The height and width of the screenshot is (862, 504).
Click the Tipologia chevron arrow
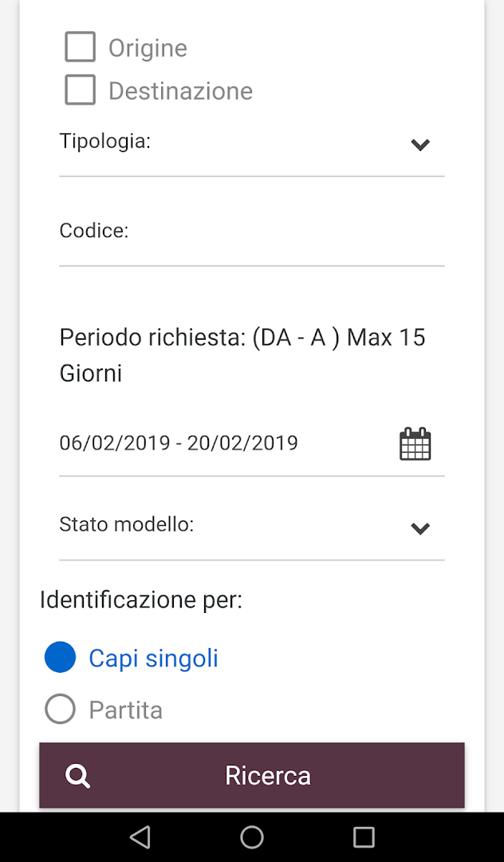[x=420, y=145]
